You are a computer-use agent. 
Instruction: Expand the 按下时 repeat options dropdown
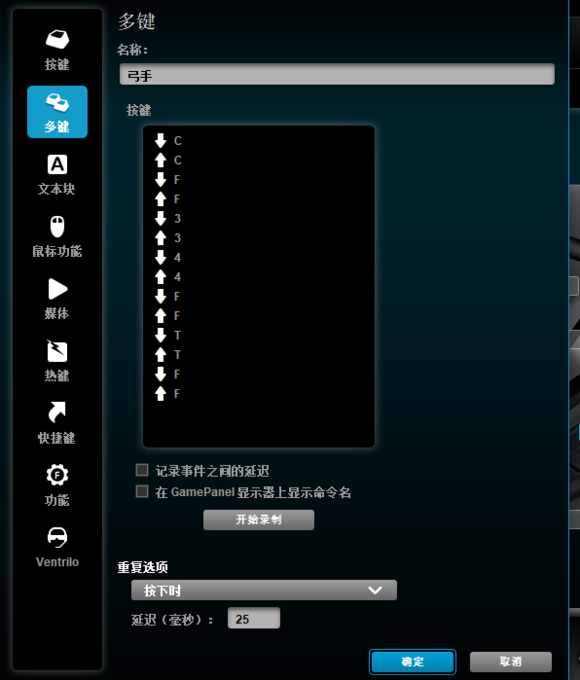264,590
